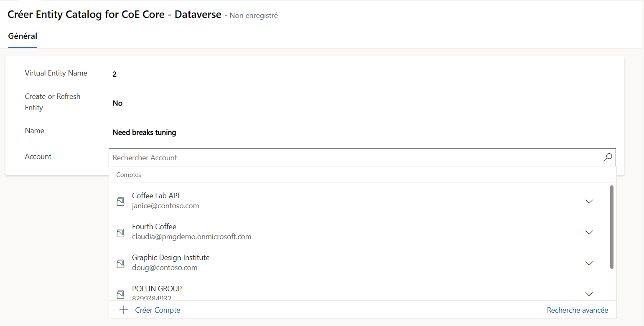This screenshot has height=326, width=644.
Task: Click the Virtual Entity Name value 2
Action: [115, 75]
